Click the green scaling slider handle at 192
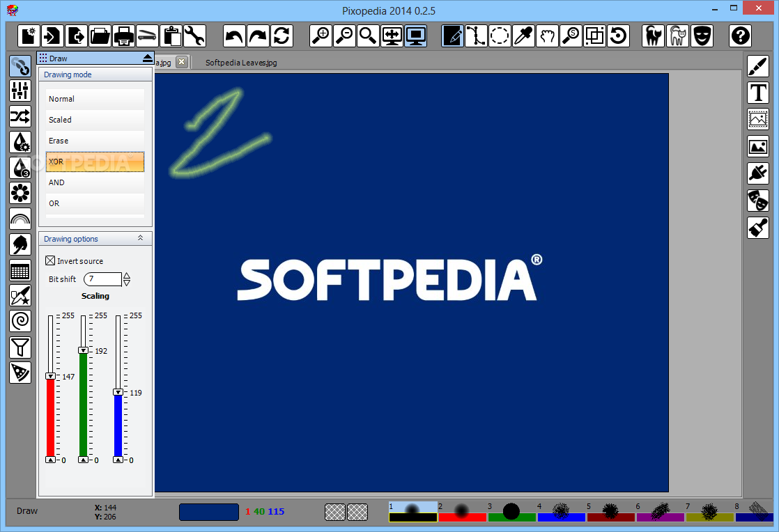The height and width of the screenshot is (532, 779). coord(84,350)
